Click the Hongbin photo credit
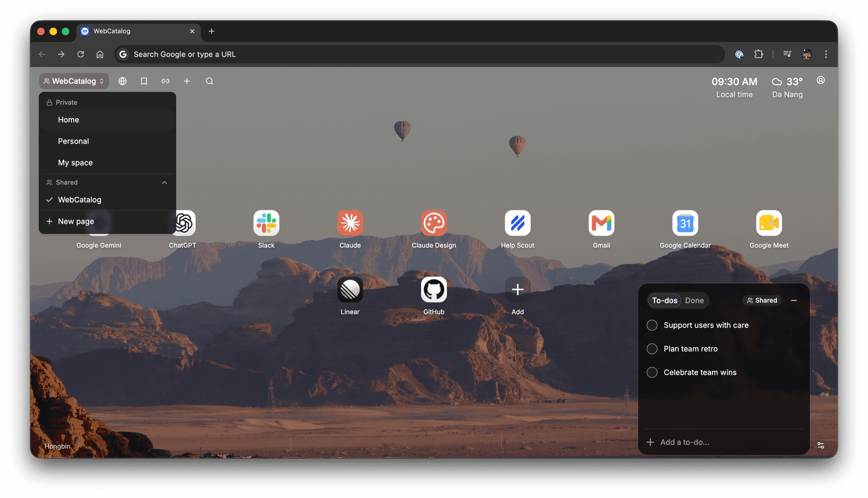Image resolution: width=868 pixels, height=498 pixels. pos(57,446)
